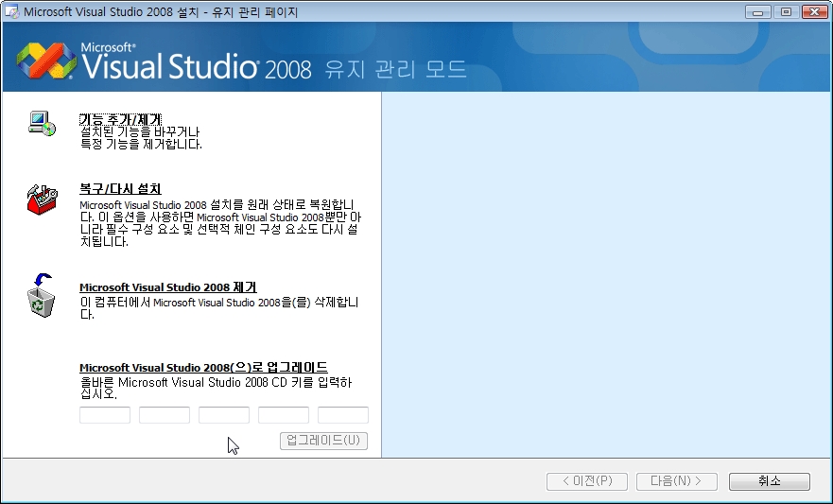Open the 복구/다시 설치 link
Screen dimensions: 833x504
pos(120,188)
